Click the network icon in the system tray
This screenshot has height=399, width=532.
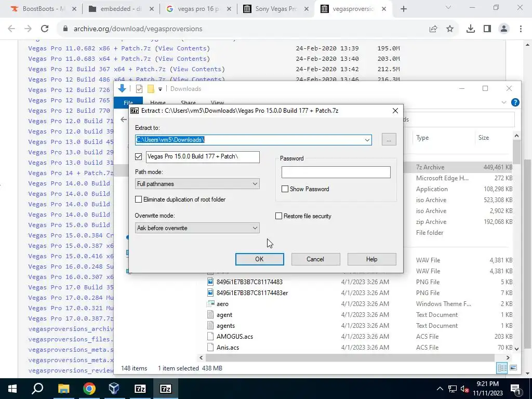point(453,389)
